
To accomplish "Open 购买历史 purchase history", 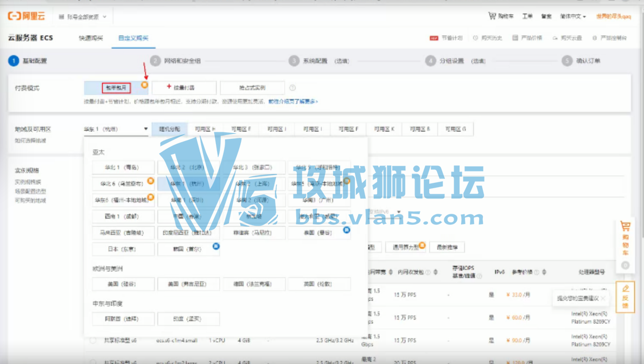I will [x=488, y=38].
